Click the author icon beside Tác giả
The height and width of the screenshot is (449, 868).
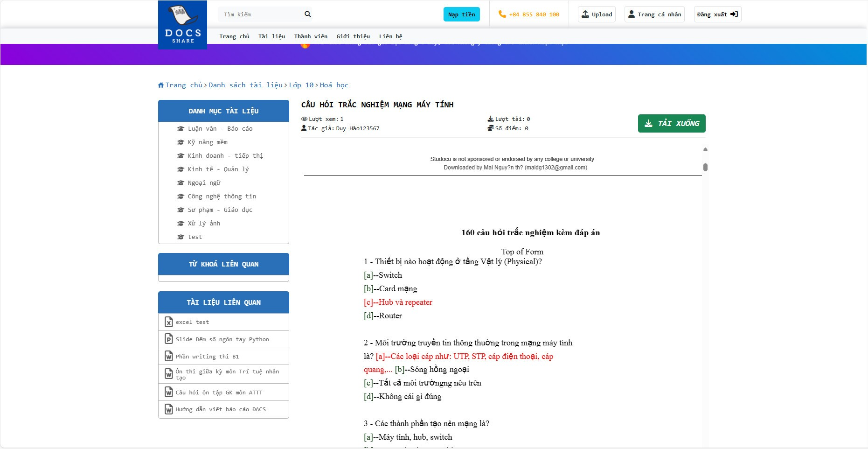(304, 128)
